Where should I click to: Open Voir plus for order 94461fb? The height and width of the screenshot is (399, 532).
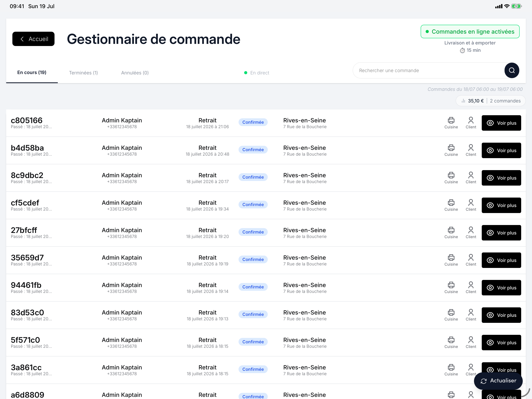(501, 287)
